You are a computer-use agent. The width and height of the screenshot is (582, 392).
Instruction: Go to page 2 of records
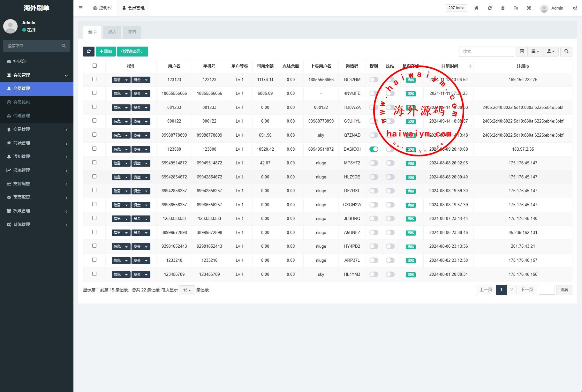point(511,290)
